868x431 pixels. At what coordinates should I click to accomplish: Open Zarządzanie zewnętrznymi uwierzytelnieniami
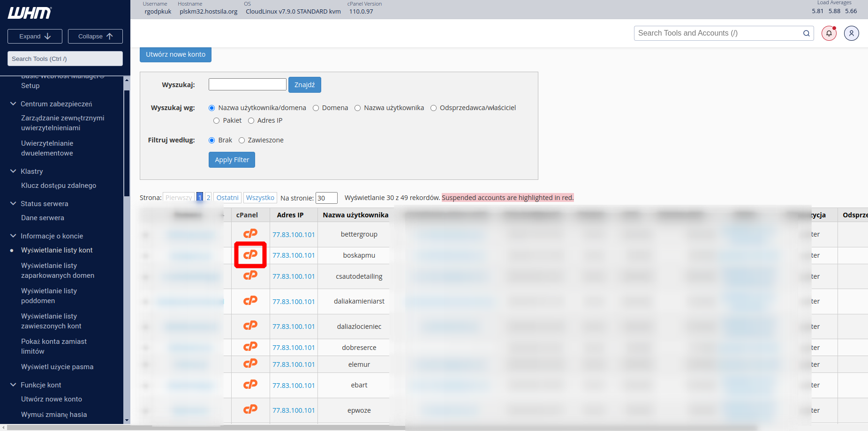(63, 123)
